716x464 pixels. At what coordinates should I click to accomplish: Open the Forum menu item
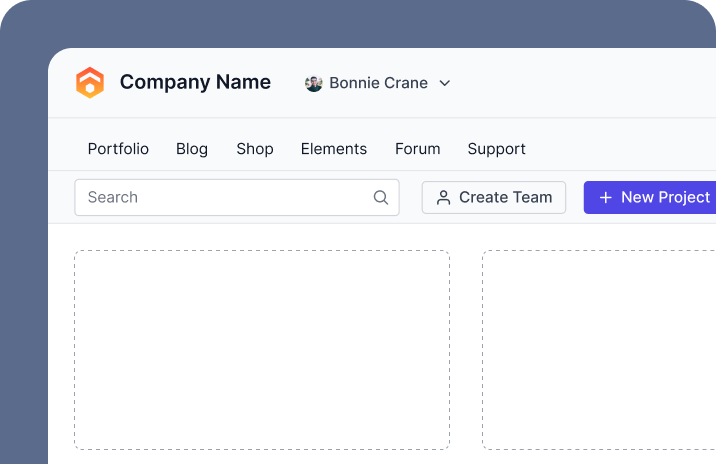pos(418,149)
